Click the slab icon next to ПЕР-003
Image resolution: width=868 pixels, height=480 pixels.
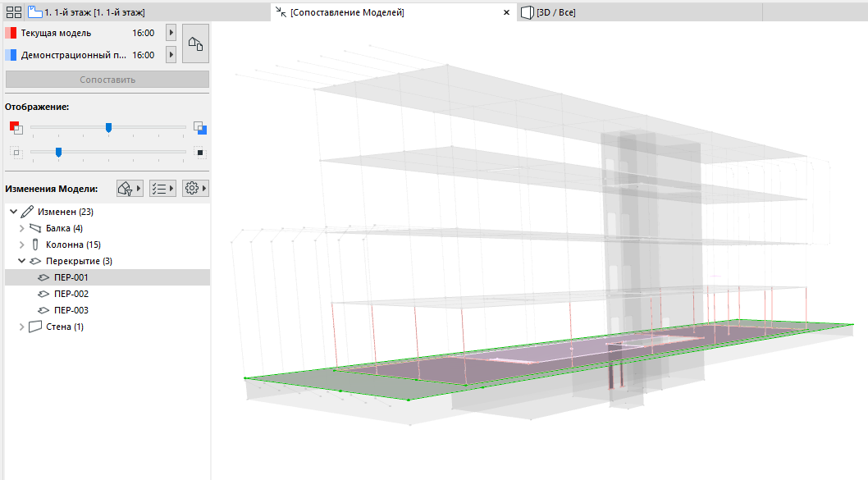[x=43, y=310]
